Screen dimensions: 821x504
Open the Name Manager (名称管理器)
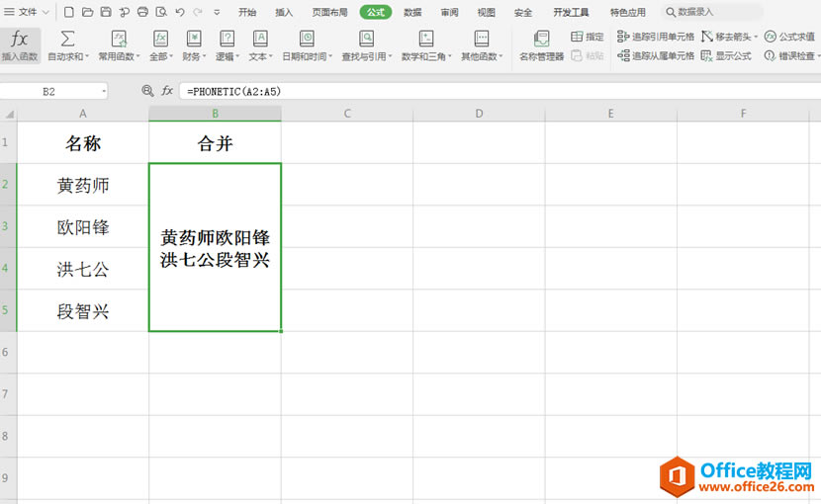point(541,46)
